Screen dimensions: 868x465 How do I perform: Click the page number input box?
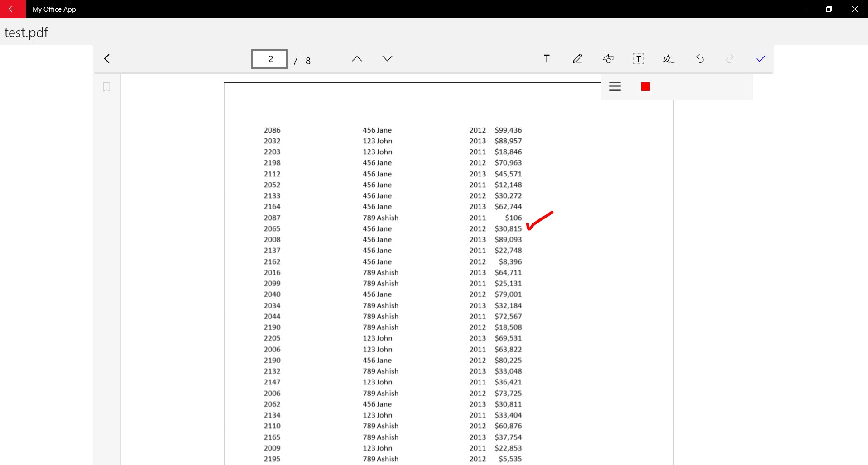tap(269, 59)
